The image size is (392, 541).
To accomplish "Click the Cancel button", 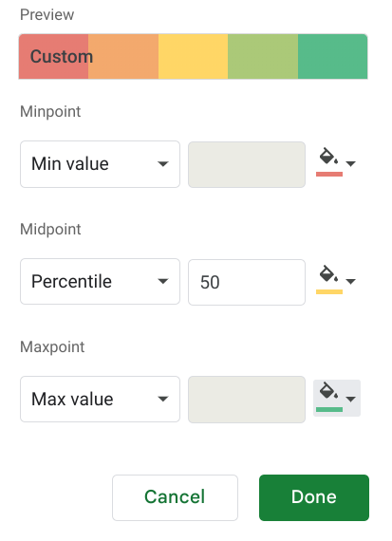I will (x=175, y=497).
